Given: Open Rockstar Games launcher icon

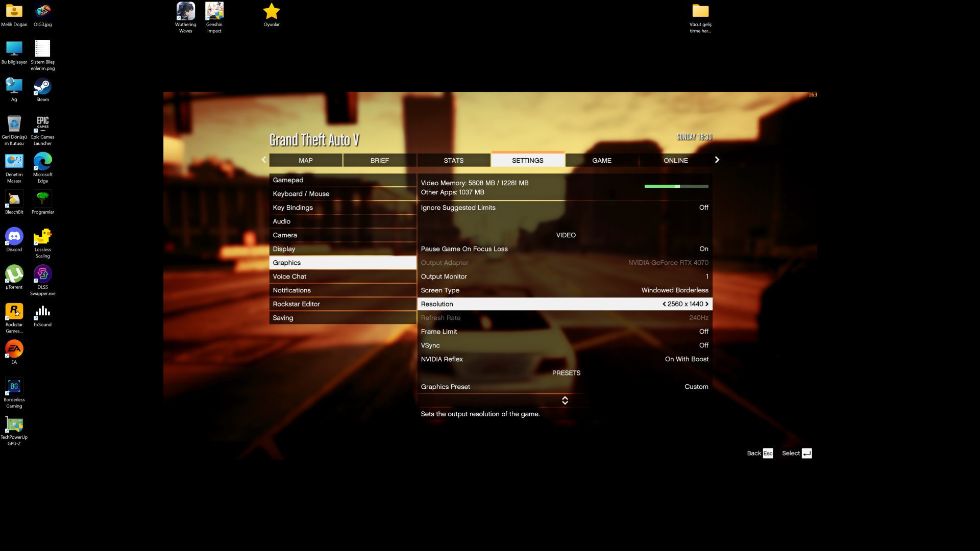Looking at the screenshot, I should pyautogui.click(x=14, y=312).
